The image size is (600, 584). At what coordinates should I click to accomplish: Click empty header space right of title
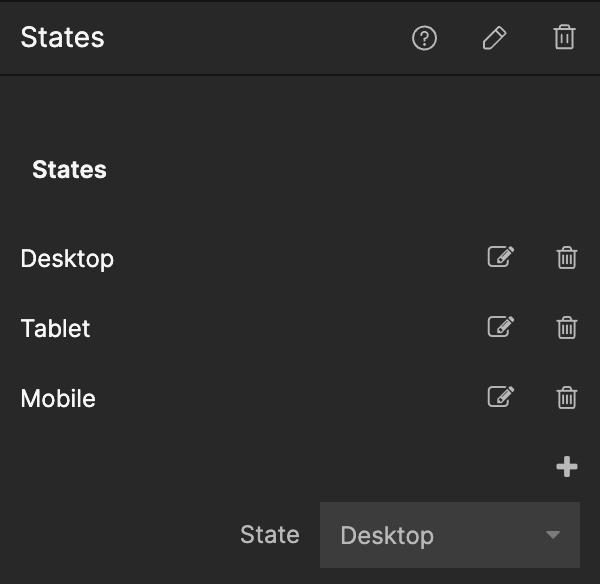[x=250, y=38]
